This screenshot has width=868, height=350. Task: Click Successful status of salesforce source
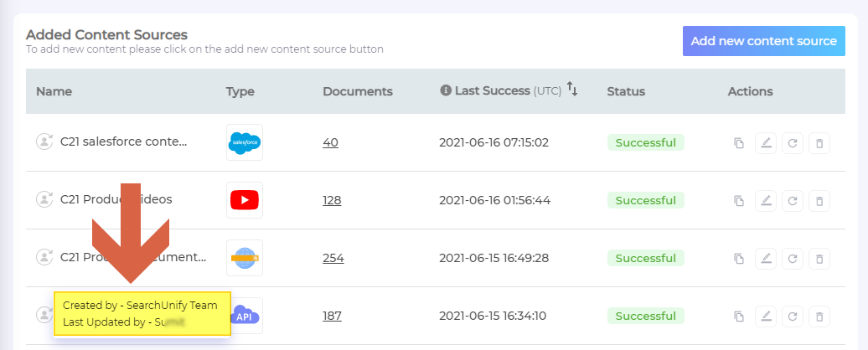[645, 143]
